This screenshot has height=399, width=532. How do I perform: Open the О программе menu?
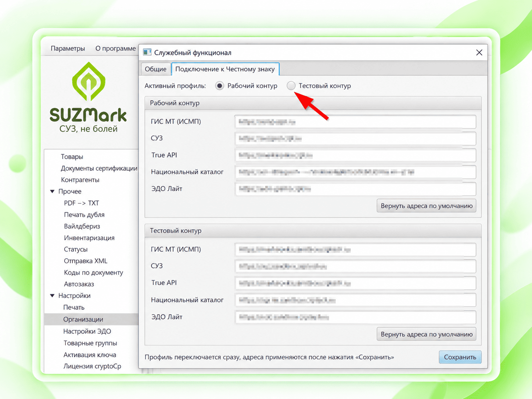115,48
